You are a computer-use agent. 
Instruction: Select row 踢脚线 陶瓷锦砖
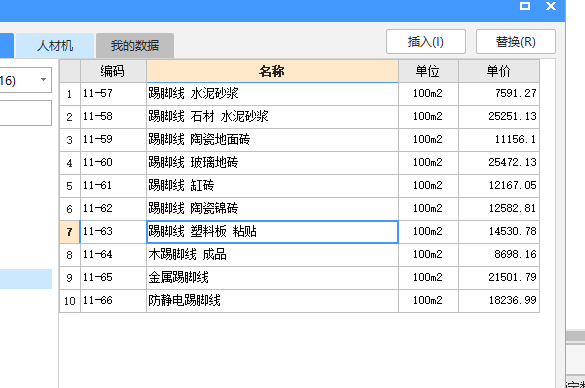[272, 209]
